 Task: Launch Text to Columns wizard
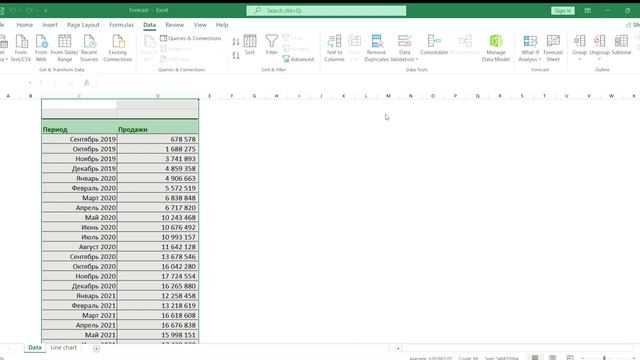tap(334, 48)
